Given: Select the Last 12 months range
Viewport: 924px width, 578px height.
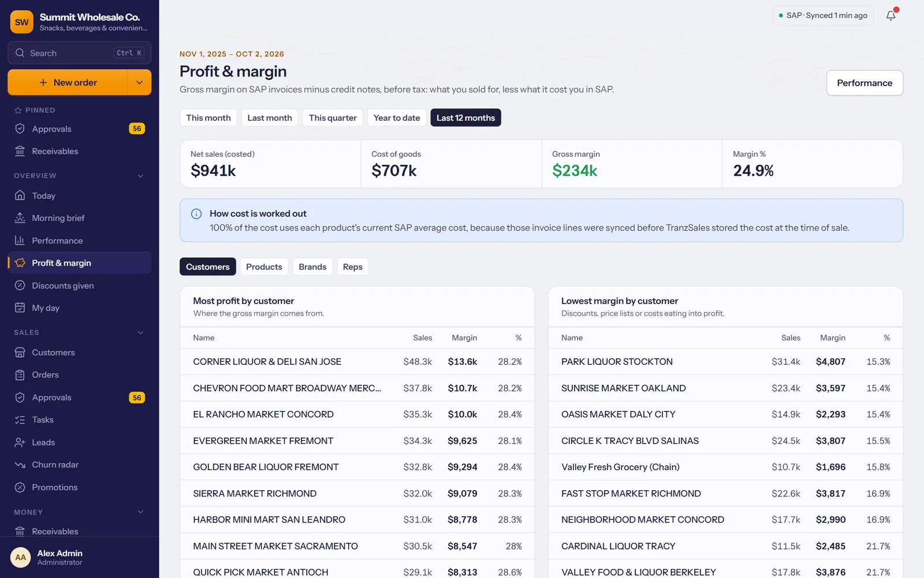Looking at the screenshot, I should (x=465, y=118).
